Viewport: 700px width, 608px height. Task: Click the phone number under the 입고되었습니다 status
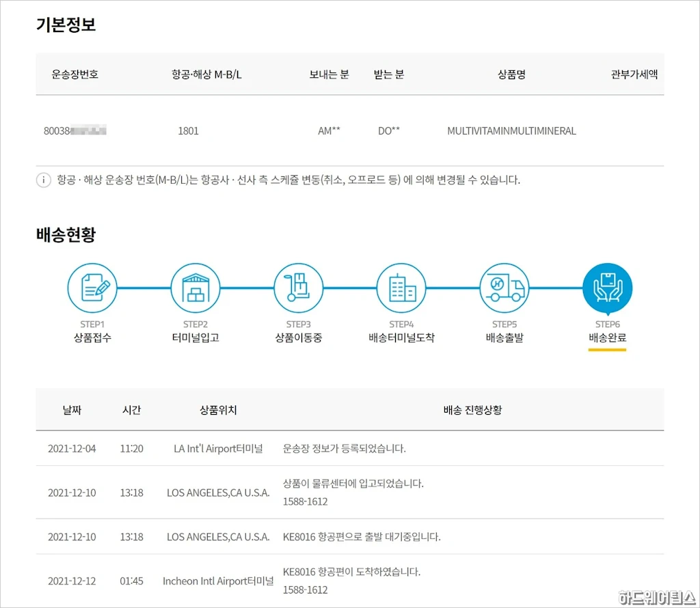(306, 502)
